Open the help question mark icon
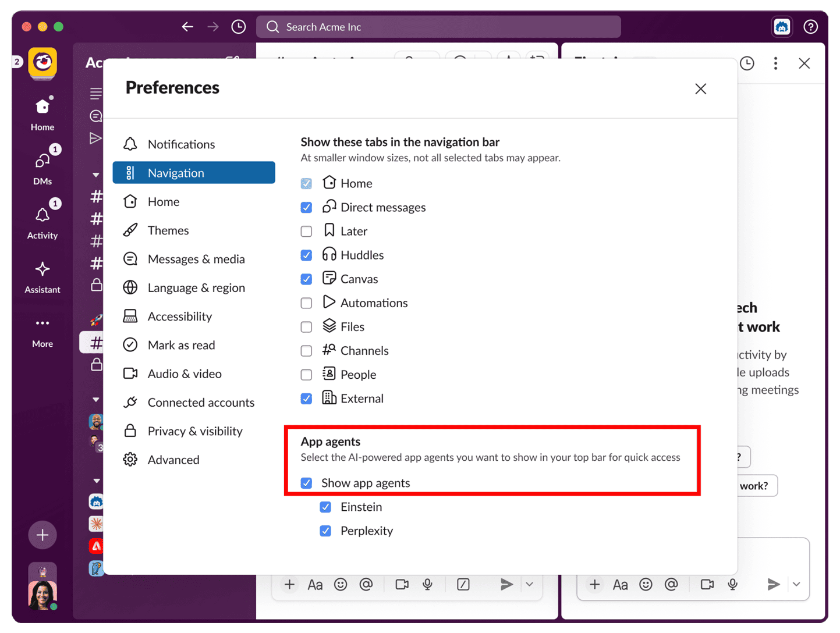840x633 pixels. (x=811, y=27)
